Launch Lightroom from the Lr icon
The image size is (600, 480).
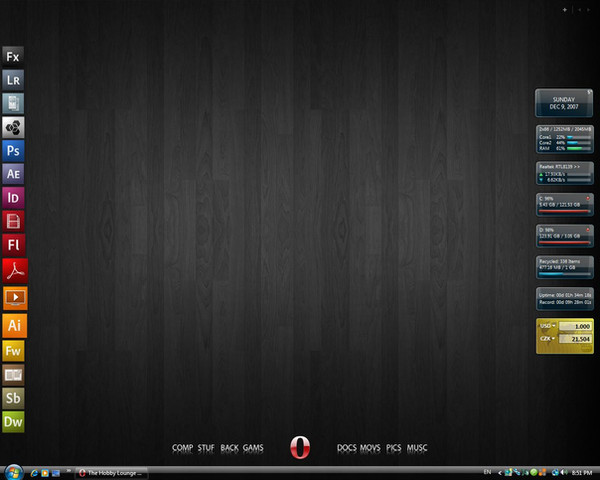(x=13, y=80)
